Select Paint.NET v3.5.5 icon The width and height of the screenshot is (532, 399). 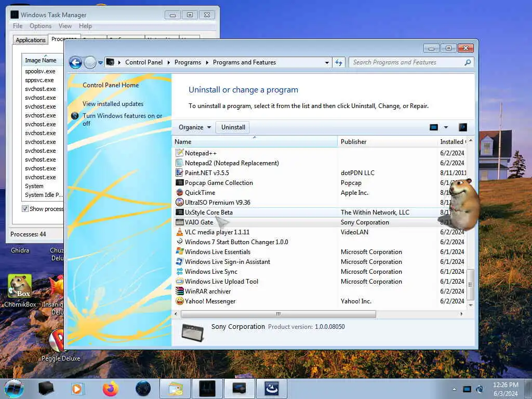coord(179,172)
